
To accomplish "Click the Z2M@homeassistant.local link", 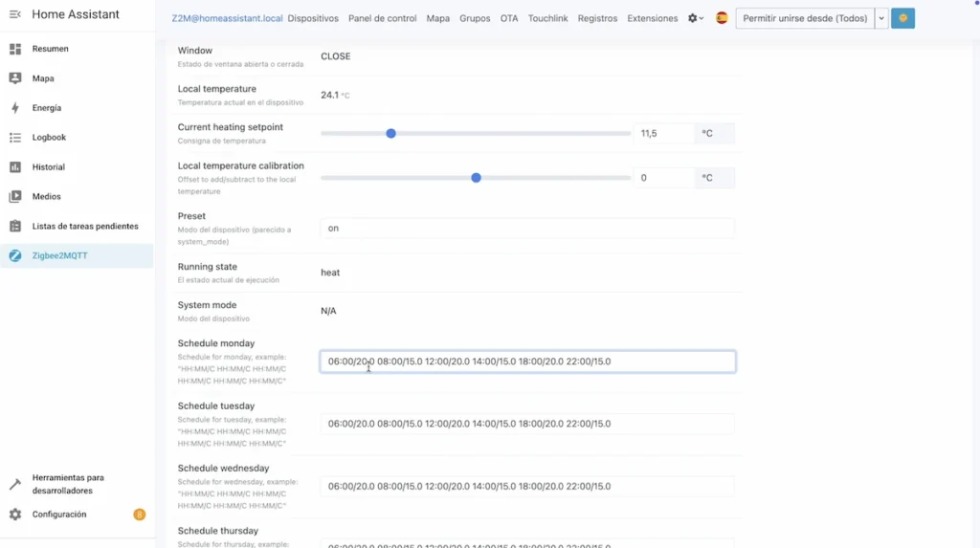I will (x=227, y=18).
